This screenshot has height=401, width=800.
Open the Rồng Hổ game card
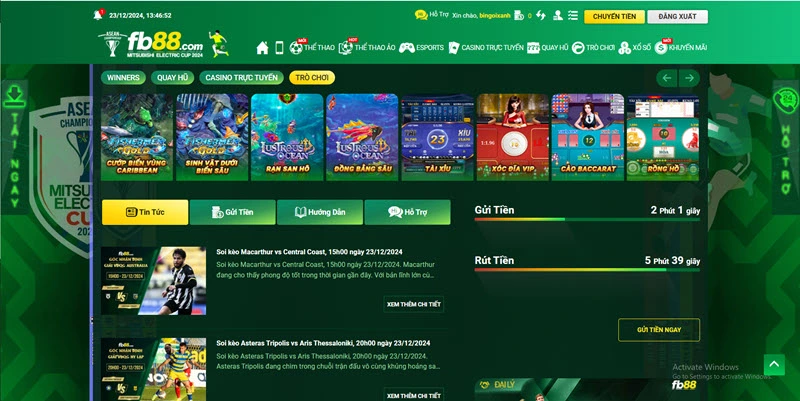(663, 137)
